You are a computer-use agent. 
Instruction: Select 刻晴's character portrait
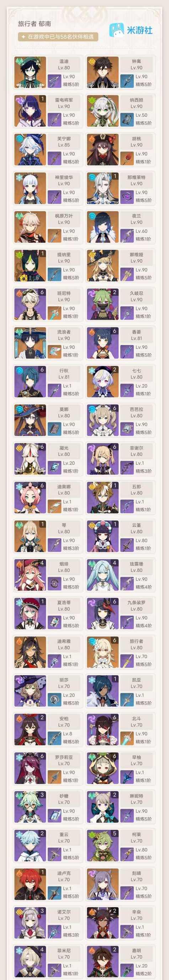point(102,885)
